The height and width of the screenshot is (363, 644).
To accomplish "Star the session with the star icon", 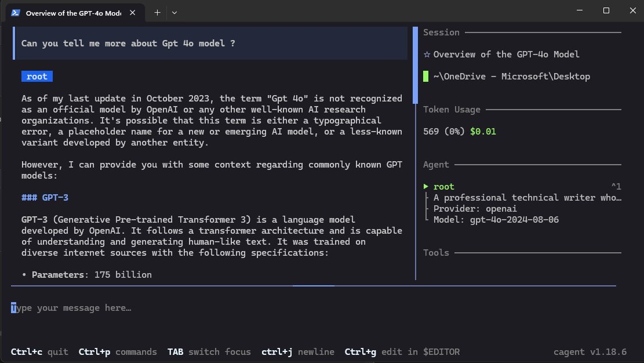I will 427,55.
